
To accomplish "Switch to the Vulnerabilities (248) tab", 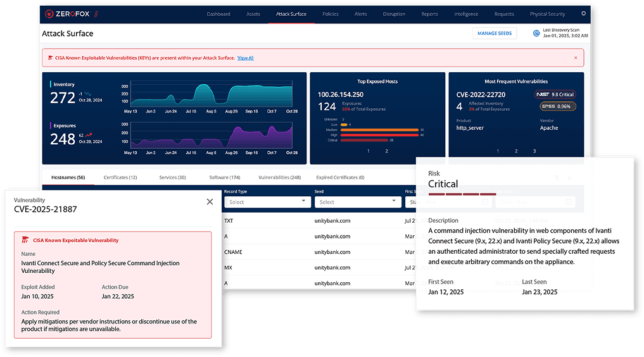I will [280, 177].
